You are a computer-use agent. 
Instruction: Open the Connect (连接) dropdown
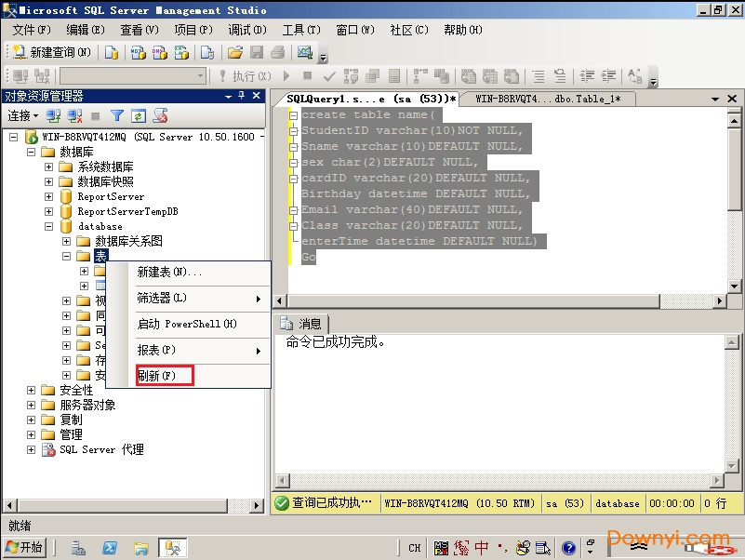(23, 116)
